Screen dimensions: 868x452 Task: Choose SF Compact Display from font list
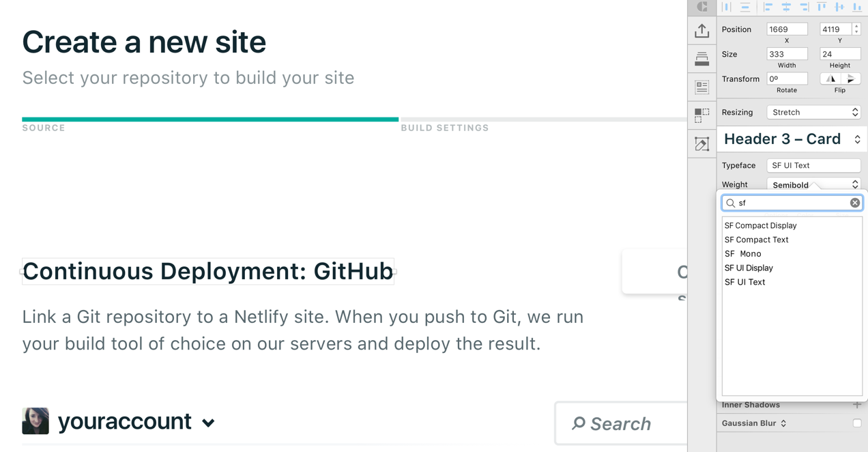coord(760,225)
